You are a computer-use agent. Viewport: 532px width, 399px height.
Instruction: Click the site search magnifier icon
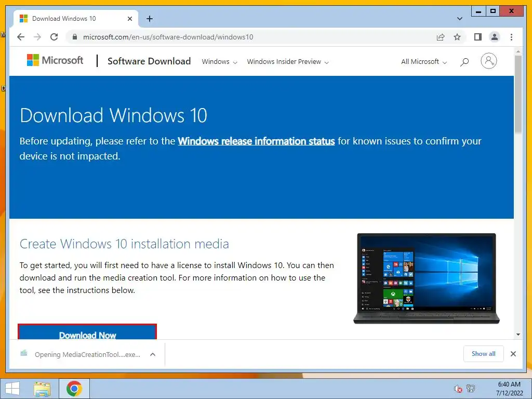464,62
